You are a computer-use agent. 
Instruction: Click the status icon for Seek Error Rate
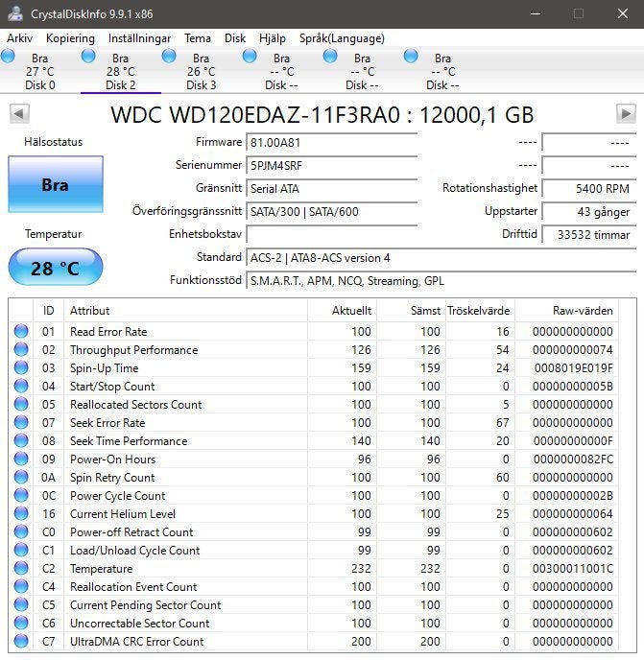click(21, 422)
